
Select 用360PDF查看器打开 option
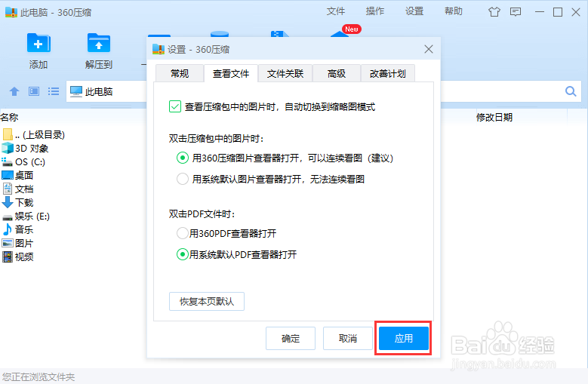(182, 233)
